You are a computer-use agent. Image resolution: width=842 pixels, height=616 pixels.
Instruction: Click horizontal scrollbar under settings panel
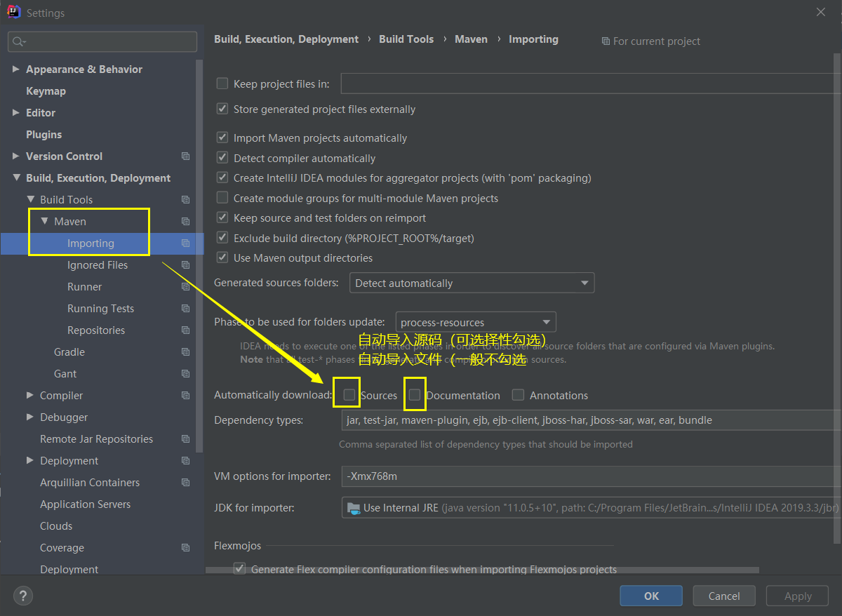tap(482, 570)
